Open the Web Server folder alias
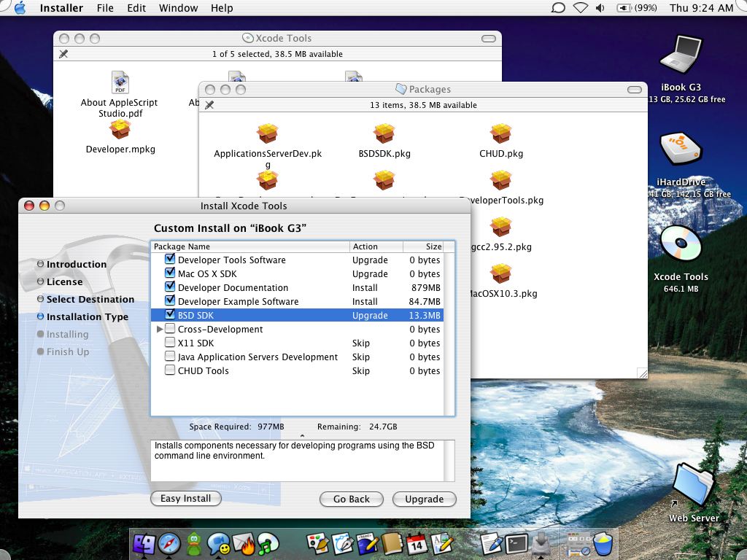Viewport: 747px width, 560px height. point(693,485)
